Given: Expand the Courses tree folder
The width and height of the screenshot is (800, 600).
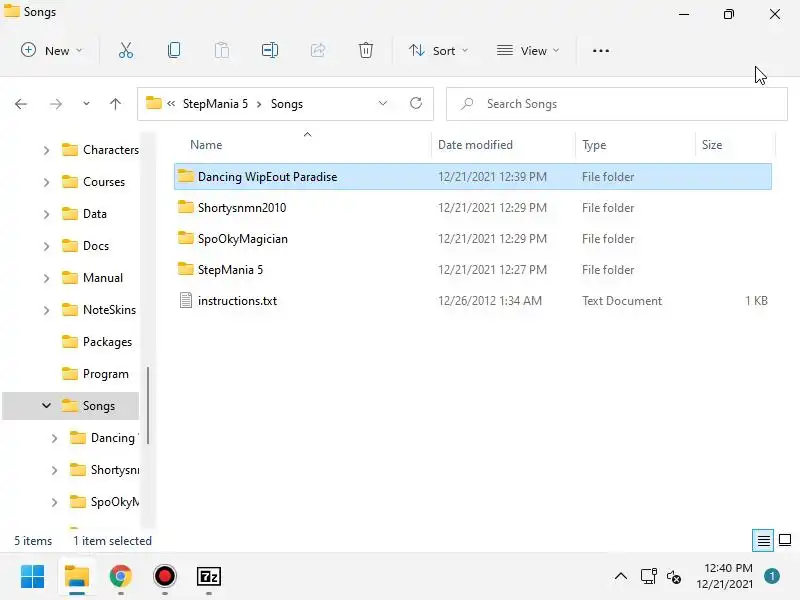Looking at the screenshot, I should (x=46, y=182).
